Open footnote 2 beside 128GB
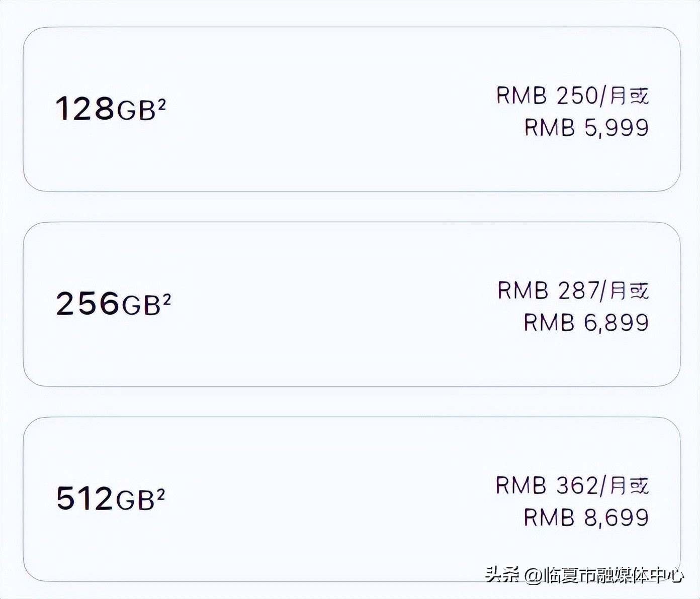This screenshot has height=599, width=700. pos(162,104)
